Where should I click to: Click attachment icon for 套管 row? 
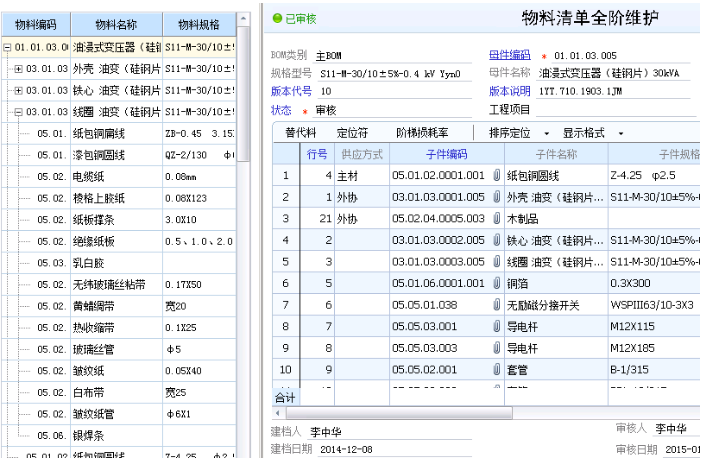pyautogui.click(x=497, y=369)
